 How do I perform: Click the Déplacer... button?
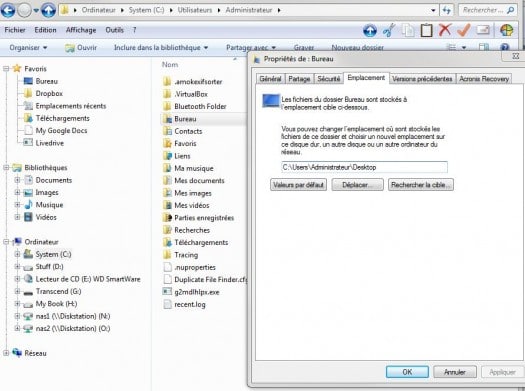click(x=357, y=185)
